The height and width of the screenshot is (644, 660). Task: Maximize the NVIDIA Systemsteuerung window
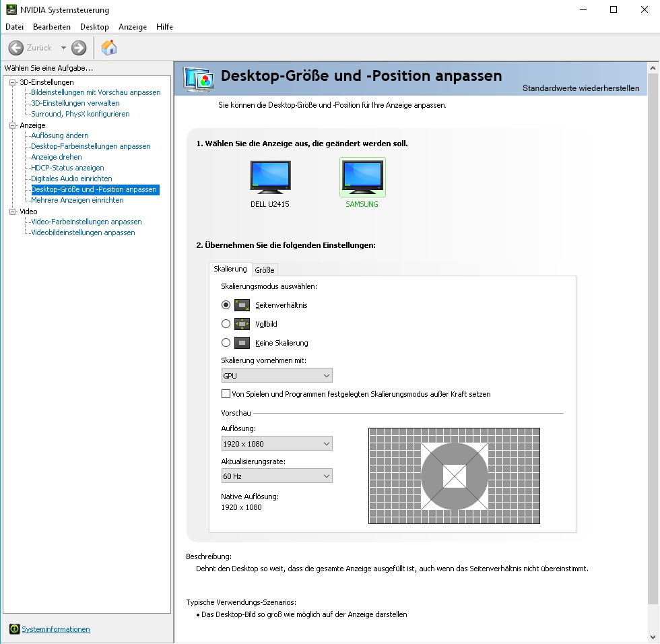614,9
